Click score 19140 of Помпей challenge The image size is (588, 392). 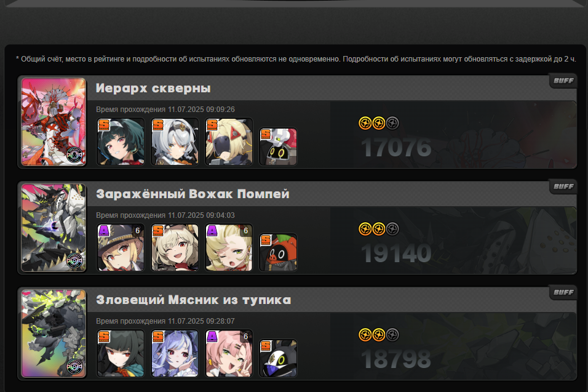pyautogui.click(x=396, y=254)
